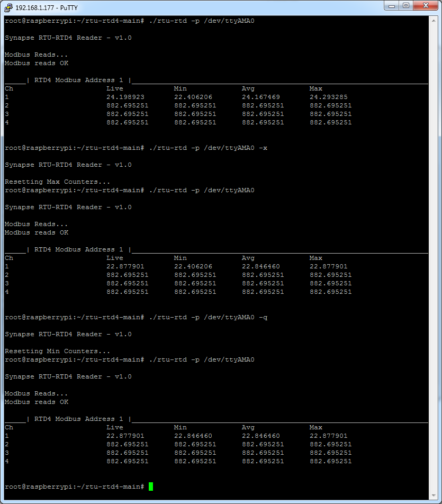The height and width of the screenshot is (504, 442).
Task: Click the first 'RTD4 Modbus Address 1' header
Action: click(78, 80)
